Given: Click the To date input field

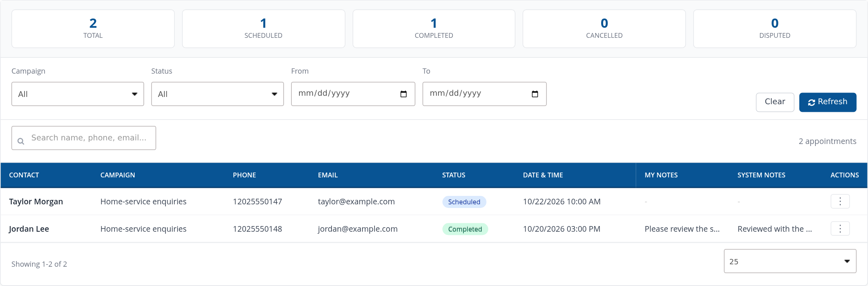Looking at the screenshot, I should coord(484,94).
